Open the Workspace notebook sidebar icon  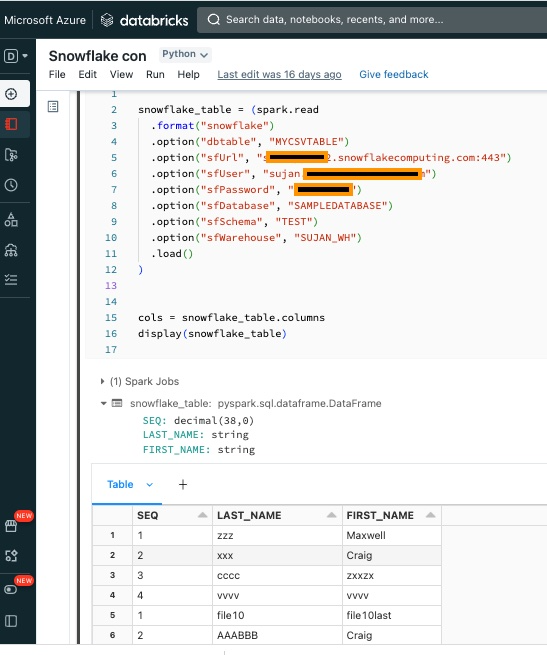click(x=11, y=124)
